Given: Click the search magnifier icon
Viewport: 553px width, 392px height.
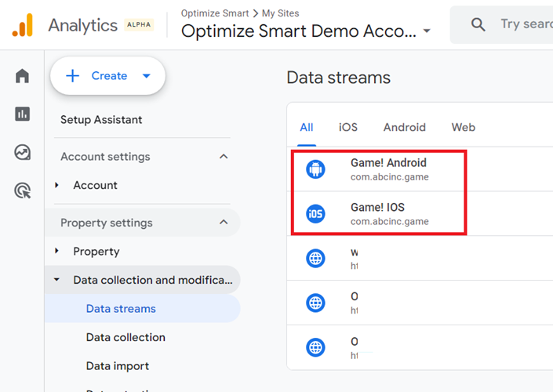Looking at the screenshot, I should (478, 24).
